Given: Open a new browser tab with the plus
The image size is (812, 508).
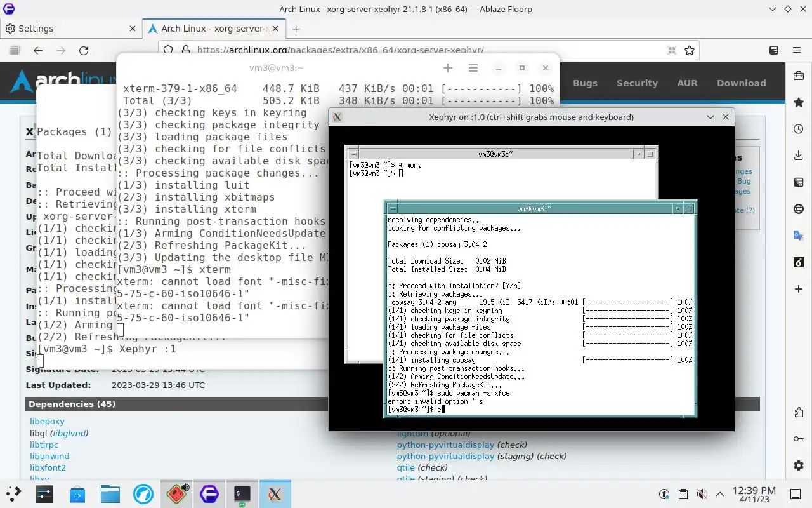Looking at the screenshot, I should click(x=296, y=29).
